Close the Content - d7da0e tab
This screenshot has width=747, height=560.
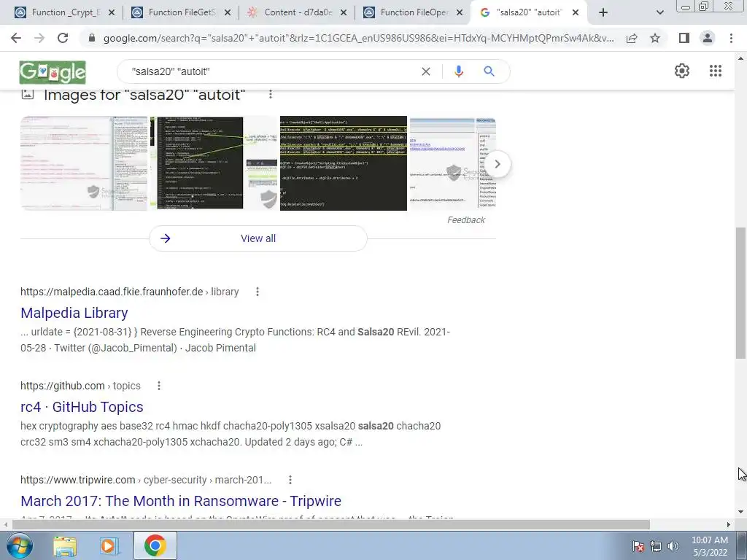[344, 13]
